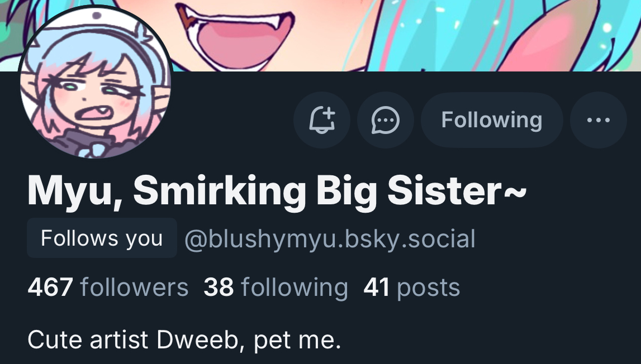Image resolution: width=641 pixels, height=364 pixels.
Task: Open the 38 following list
Action: pyautogui.click(x=276, y=287)
